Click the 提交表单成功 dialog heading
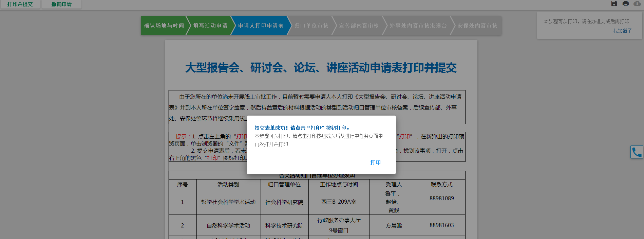The height and width of the screenshot is (239, 644). [x=302, y=128]
